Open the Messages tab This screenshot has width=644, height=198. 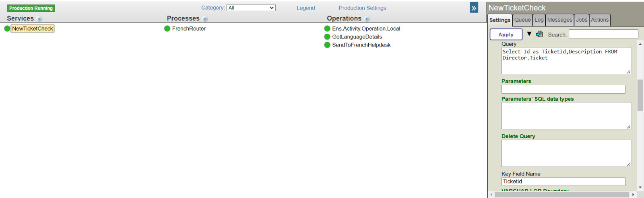click(559, 20)
